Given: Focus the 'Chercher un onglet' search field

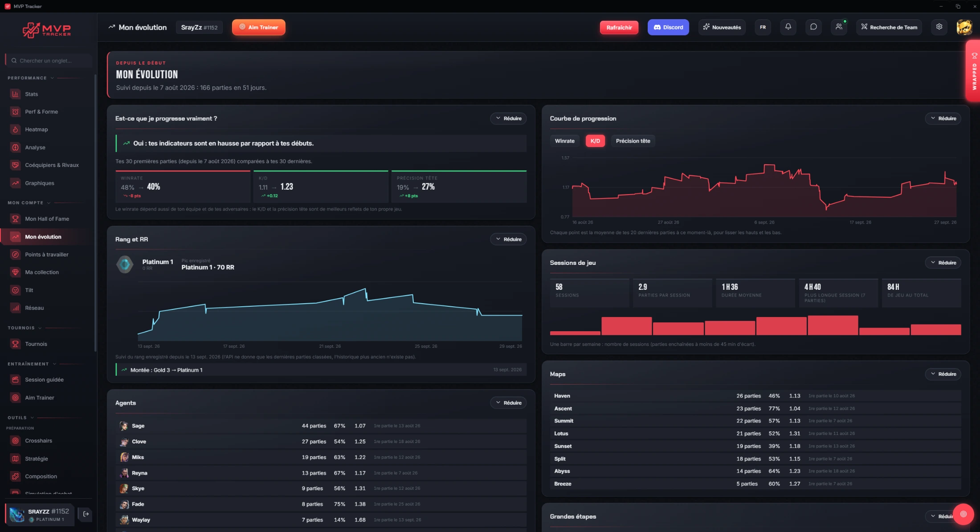Looking at the screenshot, I should (49, 61).
